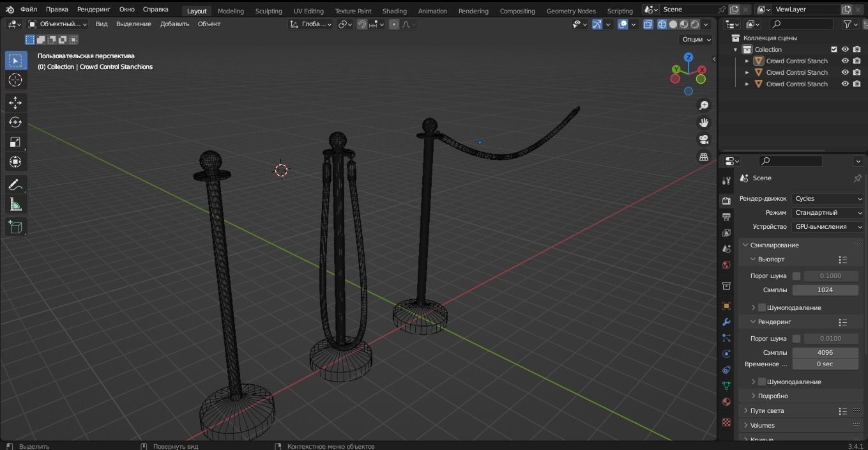Click the Blender logo menu icon
The width and height of the screenshot is (868, 450).
coord(10,10)
